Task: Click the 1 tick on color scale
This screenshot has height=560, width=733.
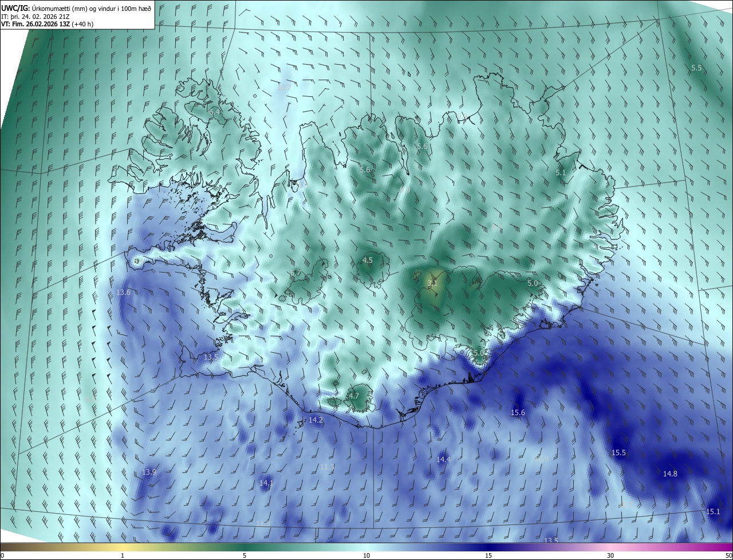Action: point(123,555)
